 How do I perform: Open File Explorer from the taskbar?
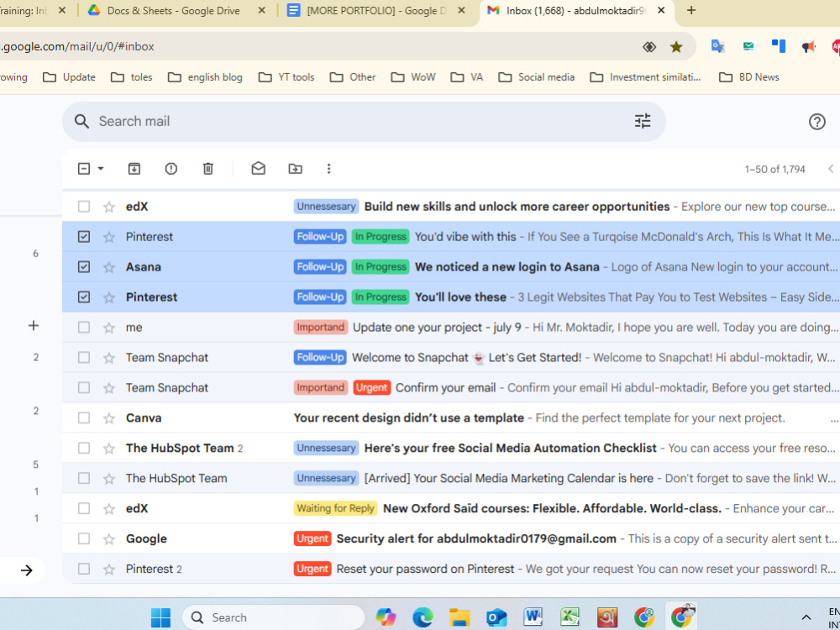(x=459, y=617)
